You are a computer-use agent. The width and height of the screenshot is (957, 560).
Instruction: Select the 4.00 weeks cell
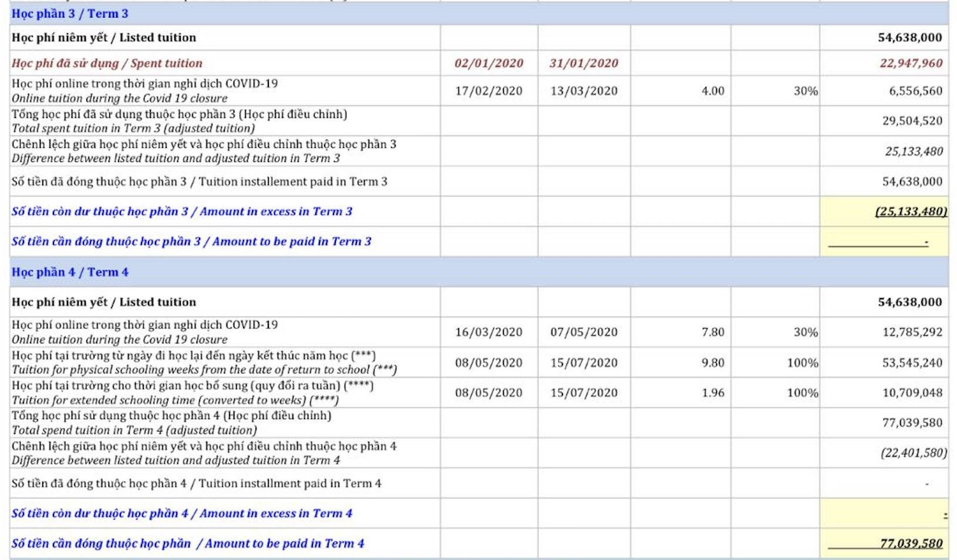click(713, 91)
